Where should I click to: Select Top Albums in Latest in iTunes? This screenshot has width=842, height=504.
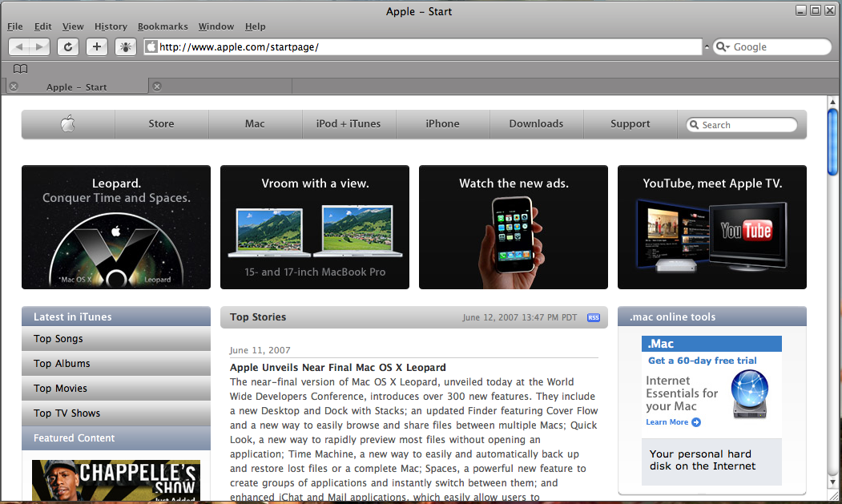(x=116, y=364)
